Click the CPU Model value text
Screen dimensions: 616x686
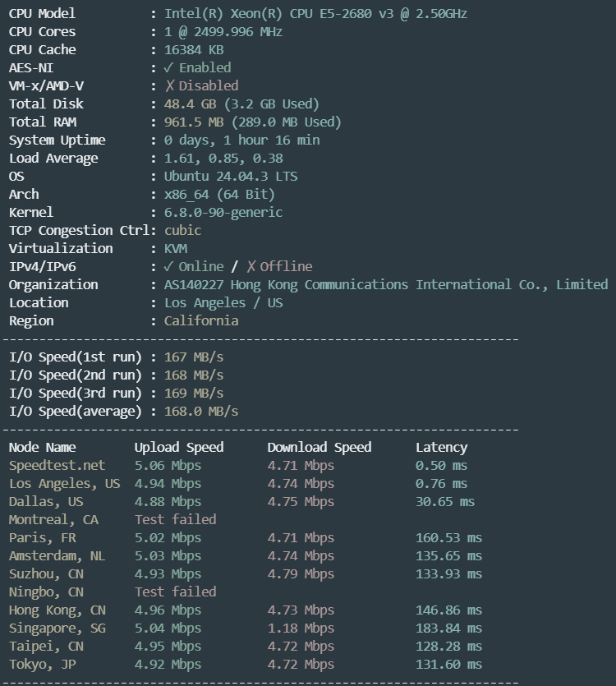(x=315, y=14)
